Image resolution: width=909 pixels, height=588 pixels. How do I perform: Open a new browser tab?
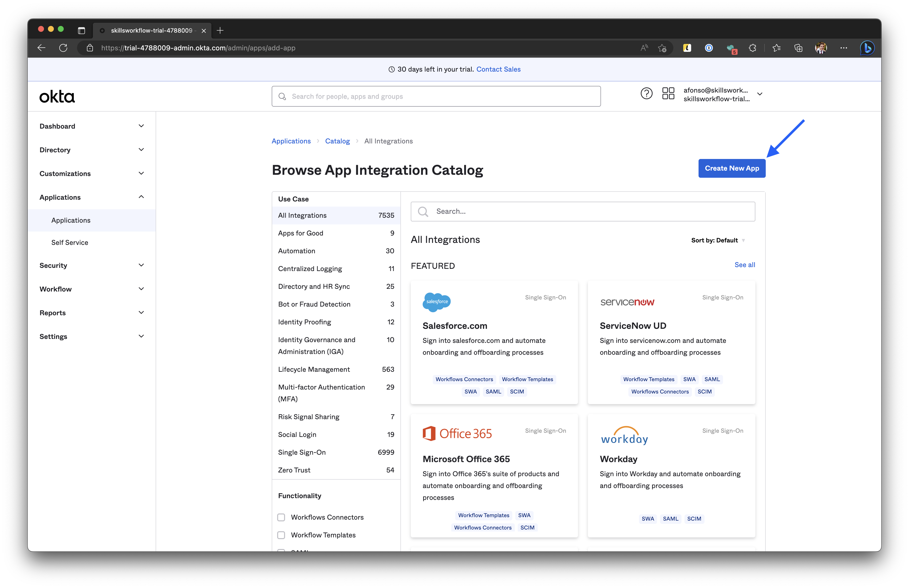pyautogui.click(x=220, y=30)
